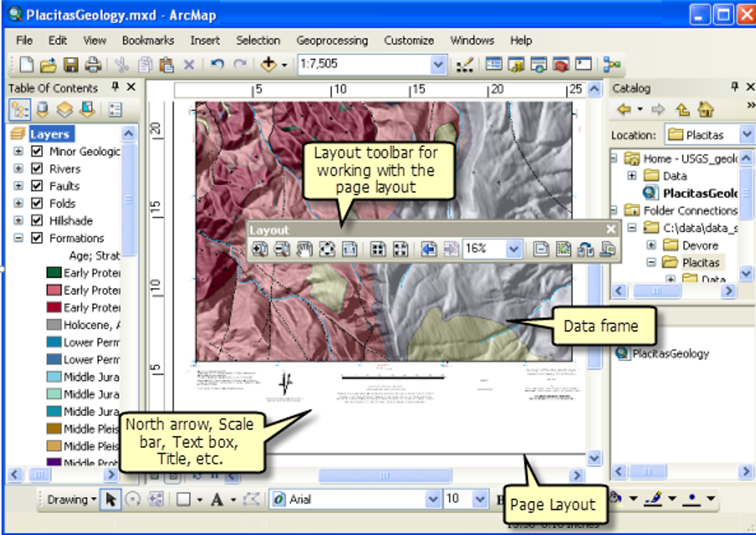Open the Arial font name dropdown
The height and width of the screenshot is (535, 756).
click(432, 499)
